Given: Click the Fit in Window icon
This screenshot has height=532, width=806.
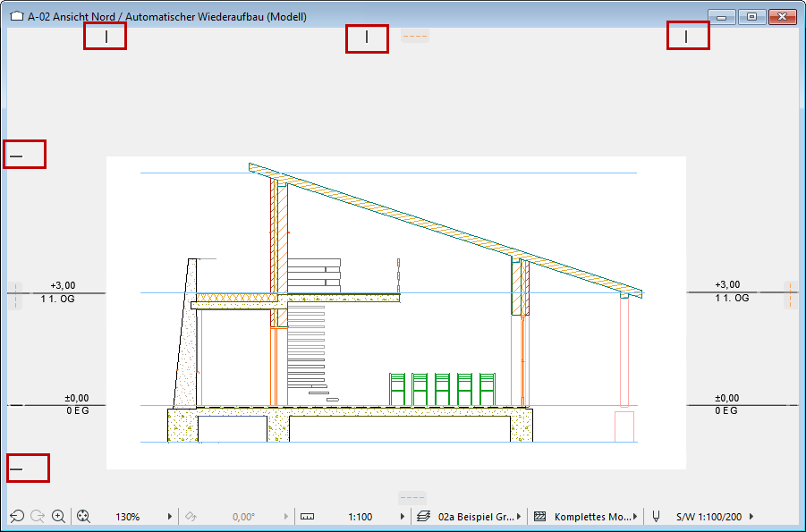Looking at the screenshot, I should (84, 517).
